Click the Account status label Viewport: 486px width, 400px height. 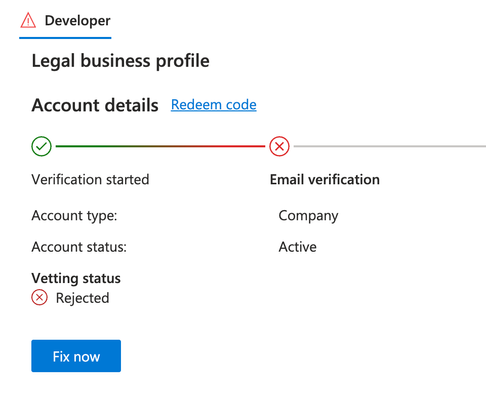[x=79, y=247]
